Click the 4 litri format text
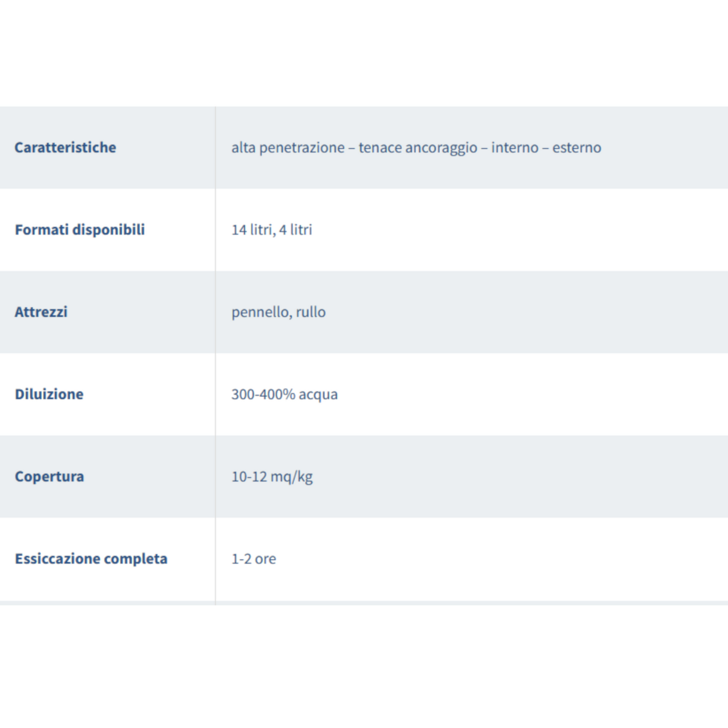This screenshot has height=728, width=728. pyautogui.click(x=296, y=230)
